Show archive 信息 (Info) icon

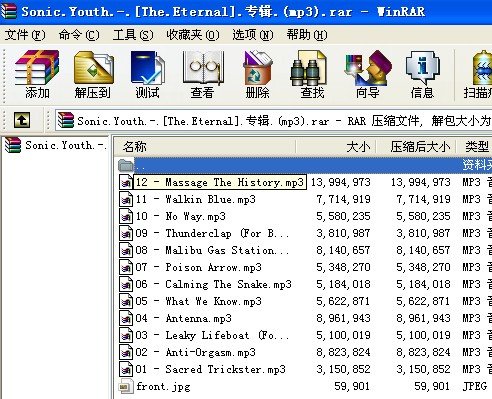click(x=422, y=68)
